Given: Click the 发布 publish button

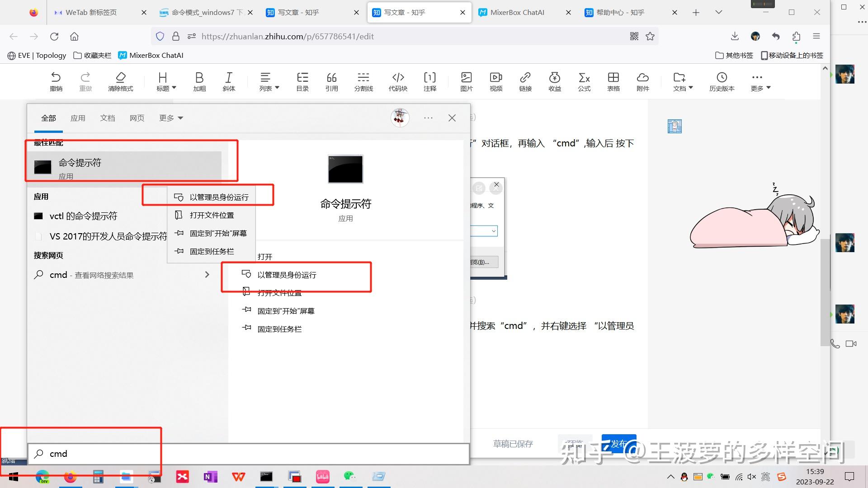Looking at the screenshot, I should click(x=619, y=444).
